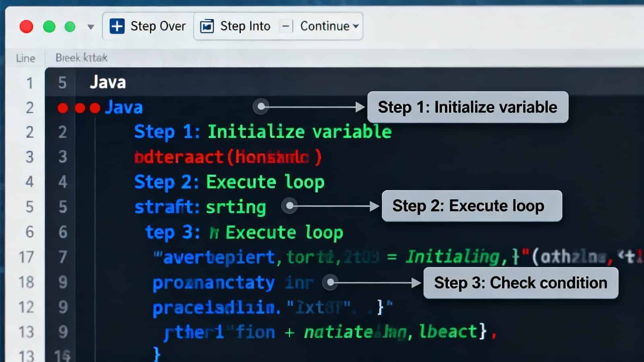Click the circle marker beside "strafit: srting"
644x362 pixels.
tap(289, 205)
